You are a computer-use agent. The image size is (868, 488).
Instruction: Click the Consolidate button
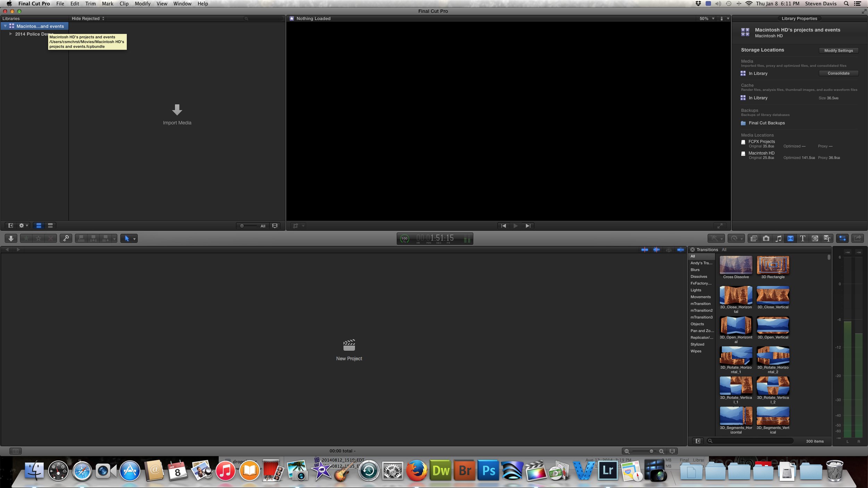[838, 73]
